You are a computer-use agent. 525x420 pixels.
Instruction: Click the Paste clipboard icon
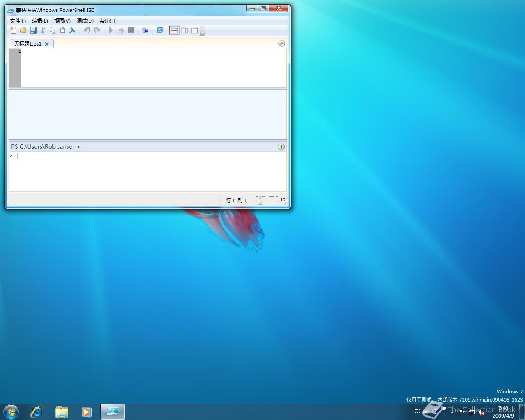(63, 30)
